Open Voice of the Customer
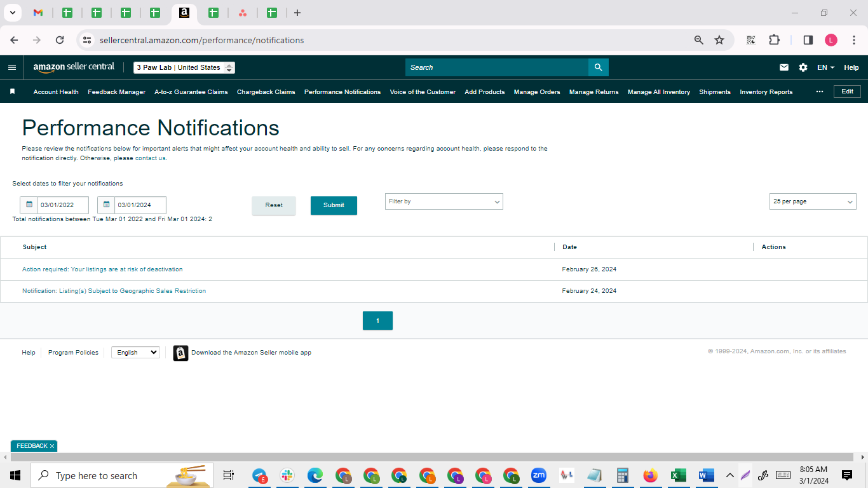The height and width of the screenshot is (488, 868). pyautogui.click(x=423, y=91)
